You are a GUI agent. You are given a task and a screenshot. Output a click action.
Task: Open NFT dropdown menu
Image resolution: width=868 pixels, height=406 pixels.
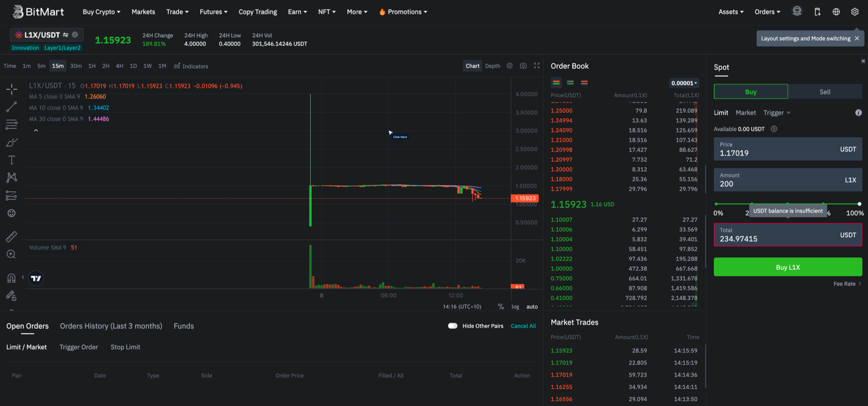click(x=327, y=12)
